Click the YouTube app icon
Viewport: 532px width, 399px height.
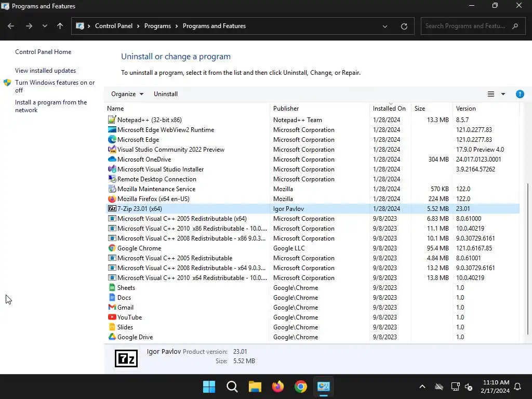[112, 317]
